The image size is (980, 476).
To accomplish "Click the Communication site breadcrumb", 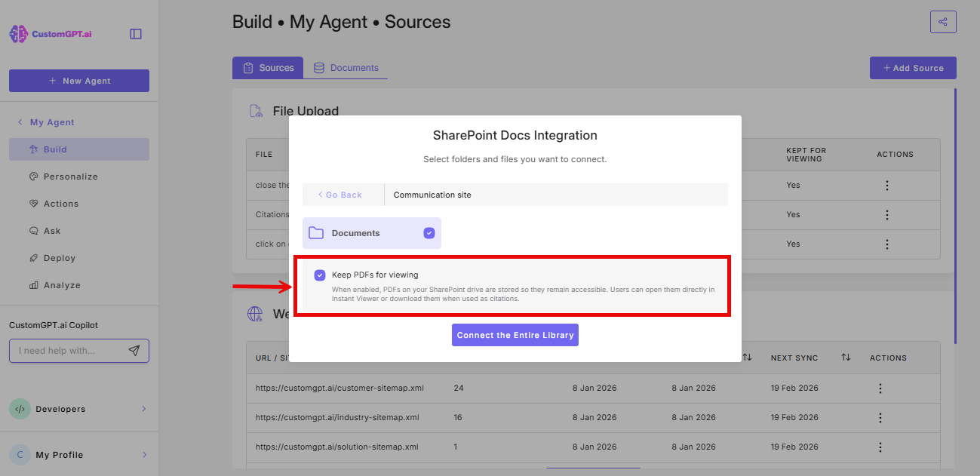I will click(432, 195).
